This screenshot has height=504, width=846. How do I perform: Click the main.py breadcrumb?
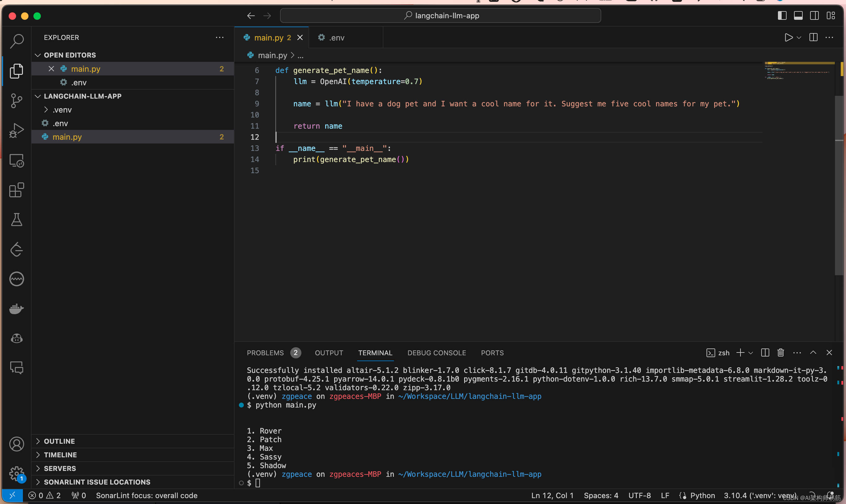272,55
